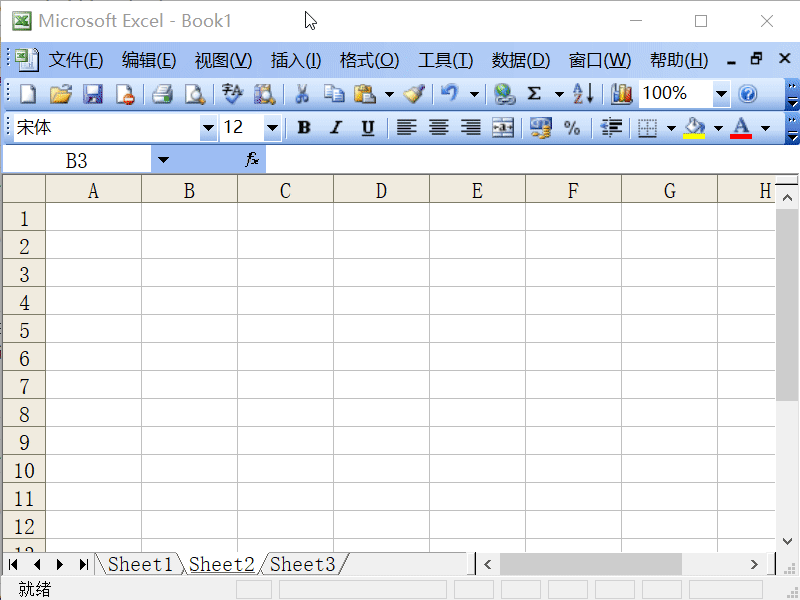Apply borders with the Borders icon
Image resolution: width=800 pixels, height=600 pixels.
tap(647, 127)
